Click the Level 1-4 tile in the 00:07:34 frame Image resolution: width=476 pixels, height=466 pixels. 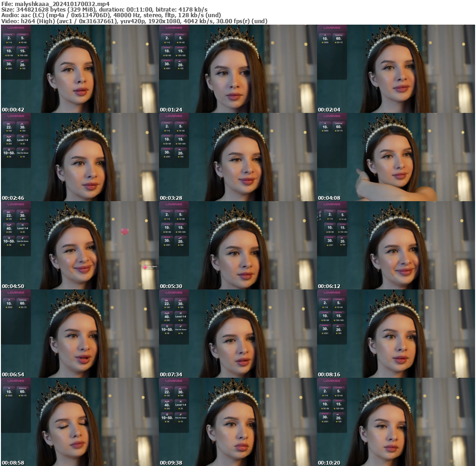tap(181, 317)
